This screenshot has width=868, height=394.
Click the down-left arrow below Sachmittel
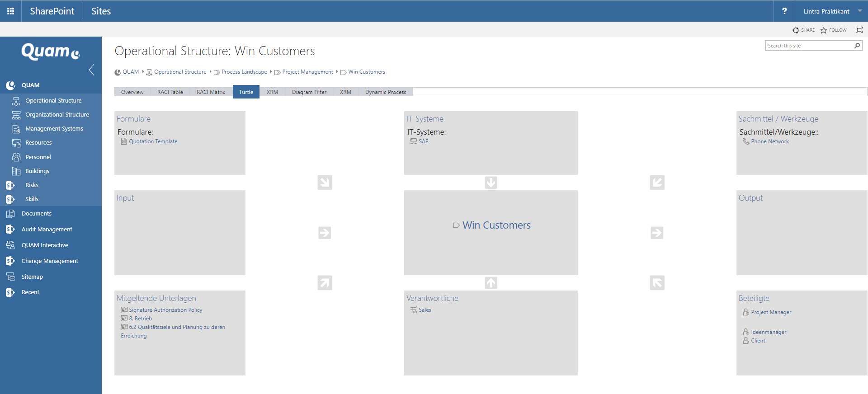(x=657, y=183)
